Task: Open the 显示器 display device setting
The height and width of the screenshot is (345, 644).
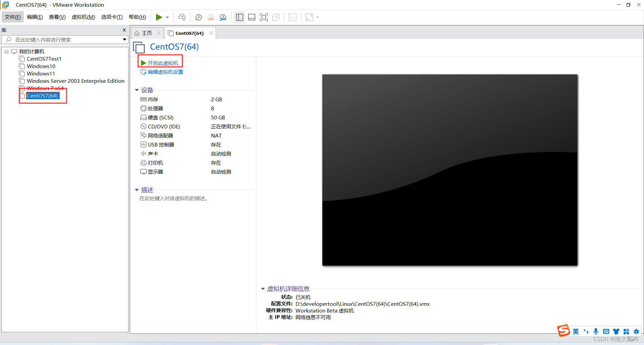Action: [x=155, y=172]
